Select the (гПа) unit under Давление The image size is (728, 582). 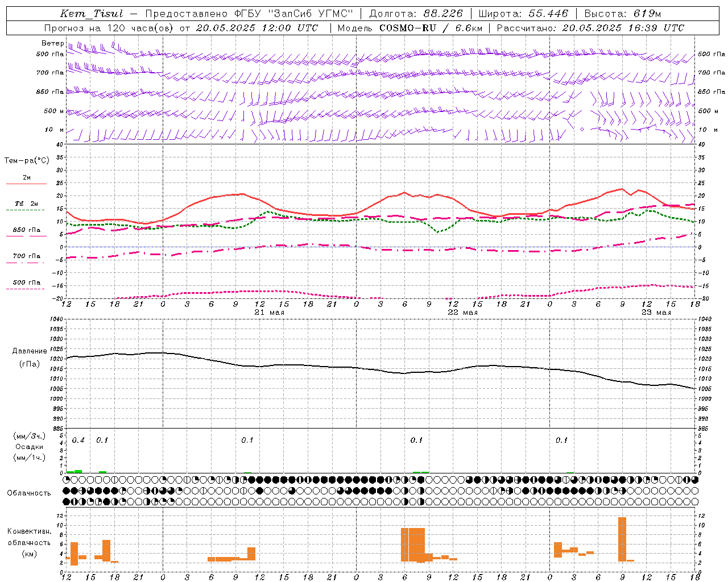click(29, 364)
